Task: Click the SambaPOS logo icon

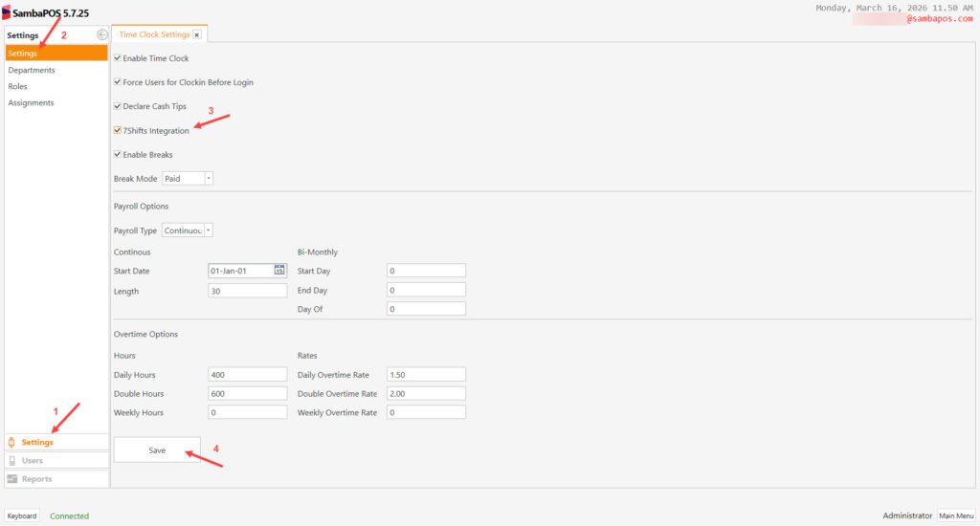Action: [x=6, y=12]
